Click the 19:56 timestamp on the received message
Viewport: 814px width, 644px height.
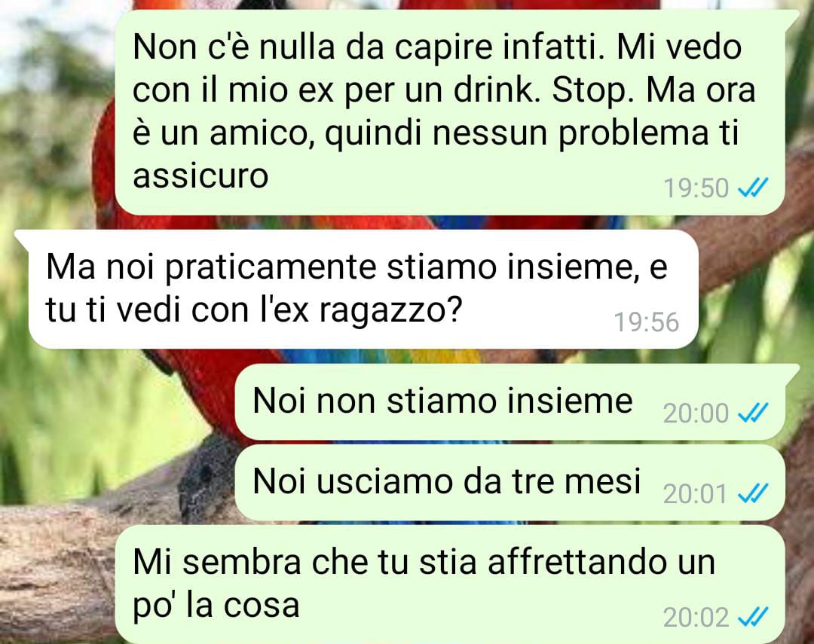(647, 322)
